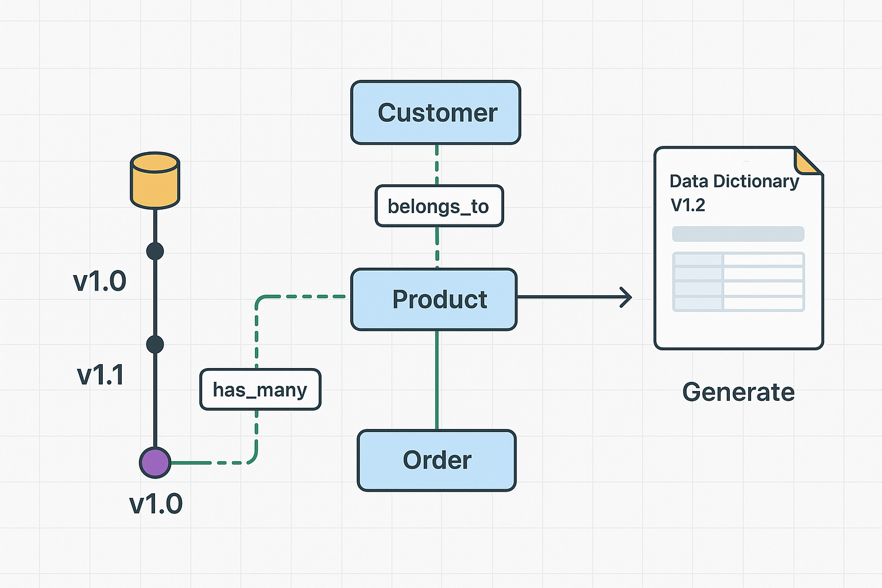The image size is (882, 588).
Task: Click the has_many relationship label
Action: tap(260, 389)
